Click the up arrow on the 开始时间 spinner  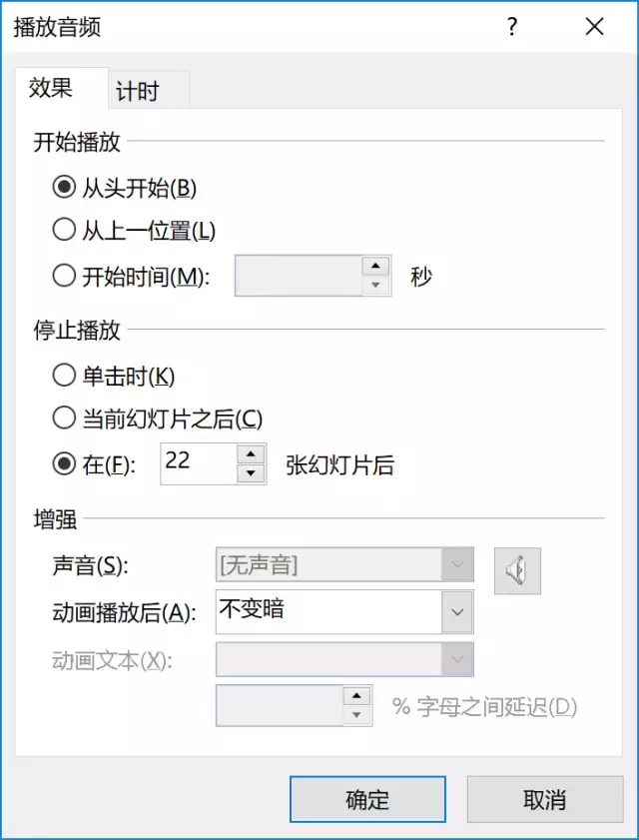(x=376, y=266)
